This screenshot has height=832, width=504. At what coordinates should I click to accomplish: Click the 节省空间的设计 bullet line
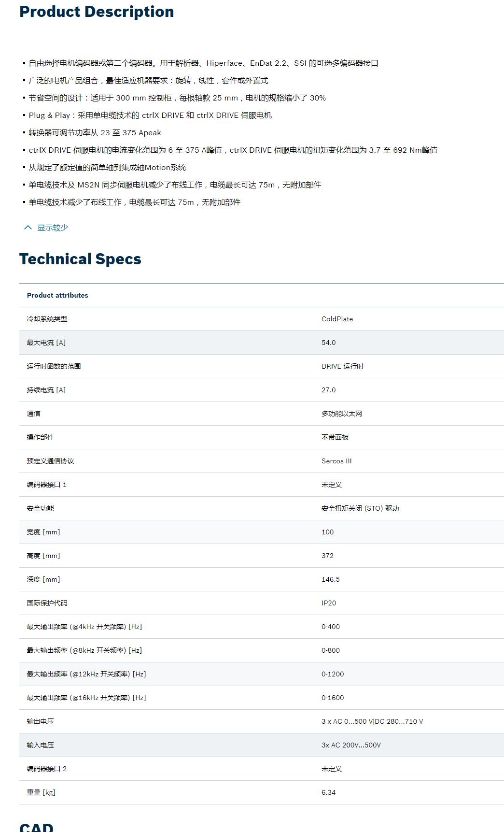point(177,98)
